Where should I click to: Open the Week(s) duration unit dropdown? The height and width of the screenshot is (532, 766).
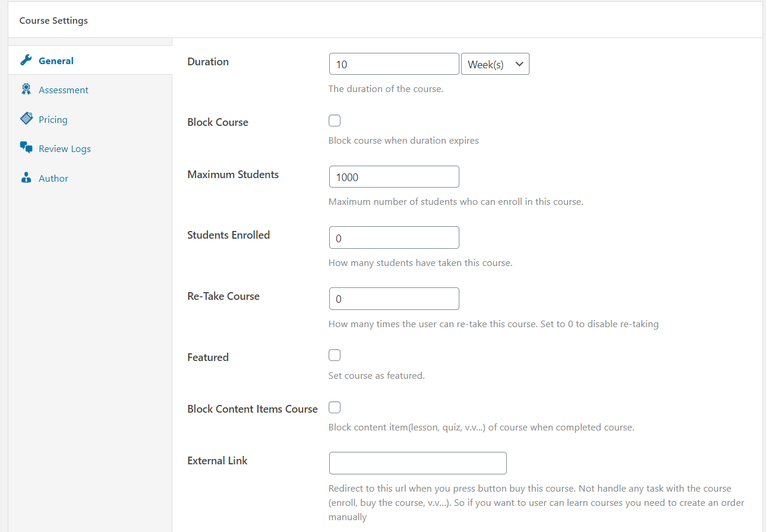495,64
